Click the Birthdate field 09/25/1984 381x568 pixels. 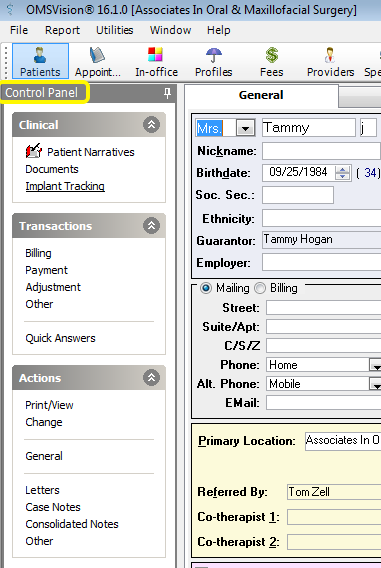pyautogui.click(x=298, y=173)
